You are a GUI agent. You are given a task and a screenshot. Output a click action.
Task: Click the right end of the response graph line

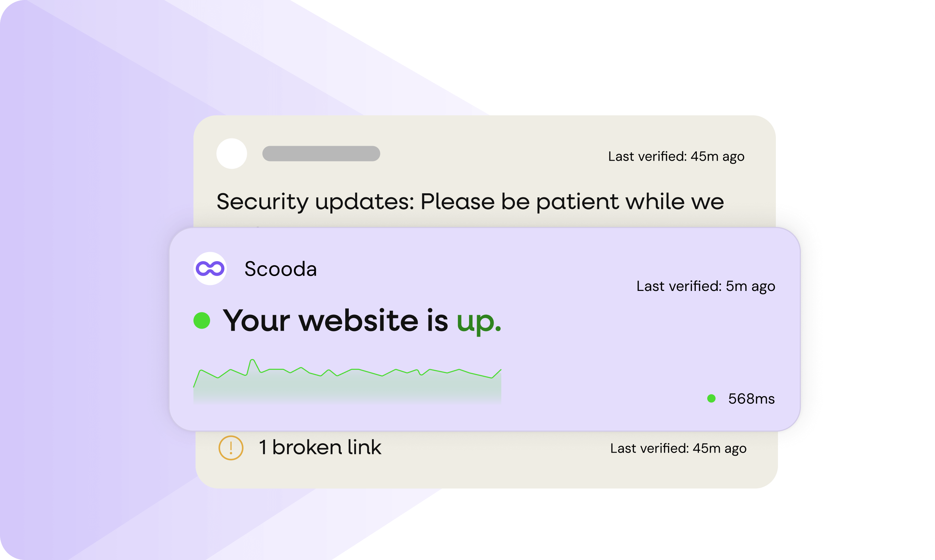(500, 370)
